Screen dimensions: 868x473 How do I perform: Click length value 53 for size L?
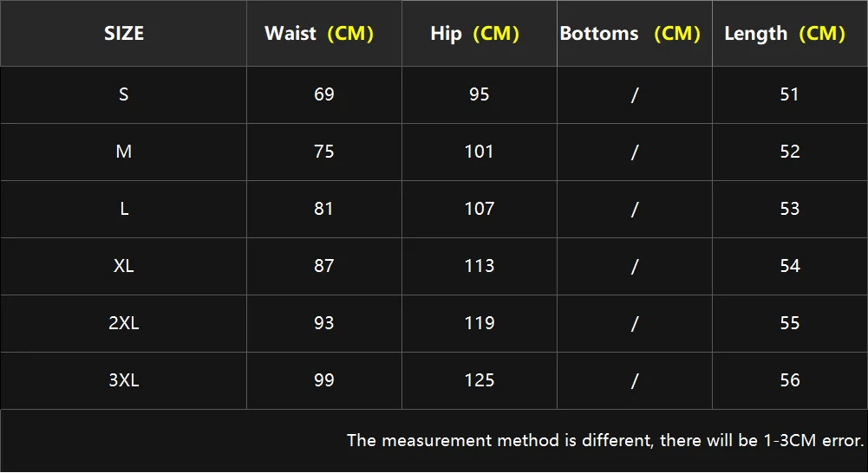click(790, 209)
